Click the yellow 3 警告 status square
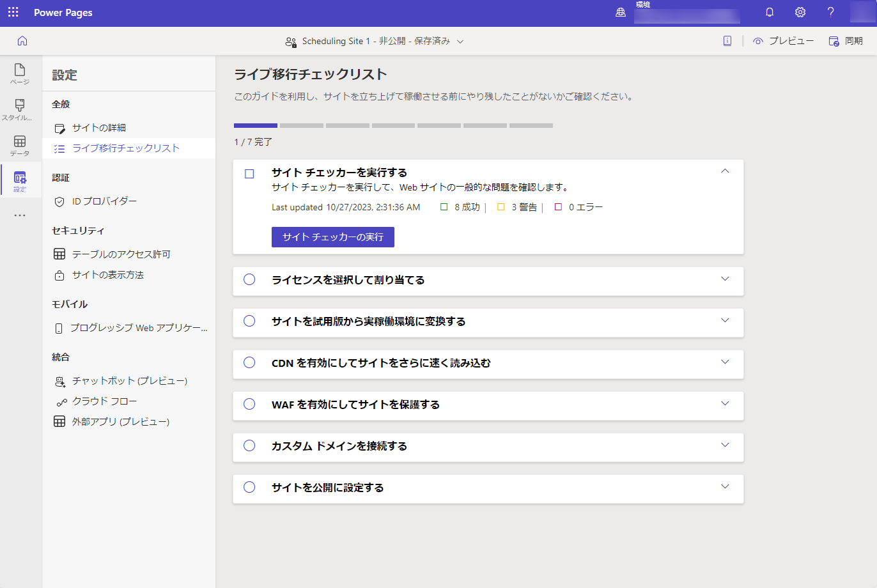 tap(501, 207)
